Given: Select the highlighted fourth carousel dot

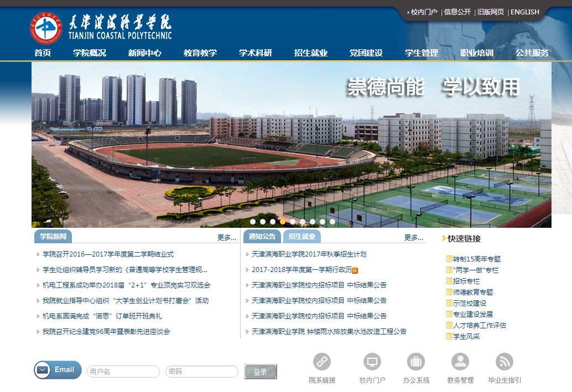Looking at the screenshot, I should (283, 222).
